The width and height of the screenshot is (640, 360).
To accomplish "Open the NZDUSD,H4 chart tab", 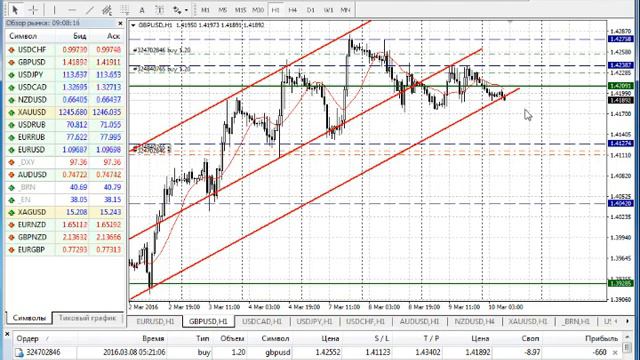I will (474, 321).
